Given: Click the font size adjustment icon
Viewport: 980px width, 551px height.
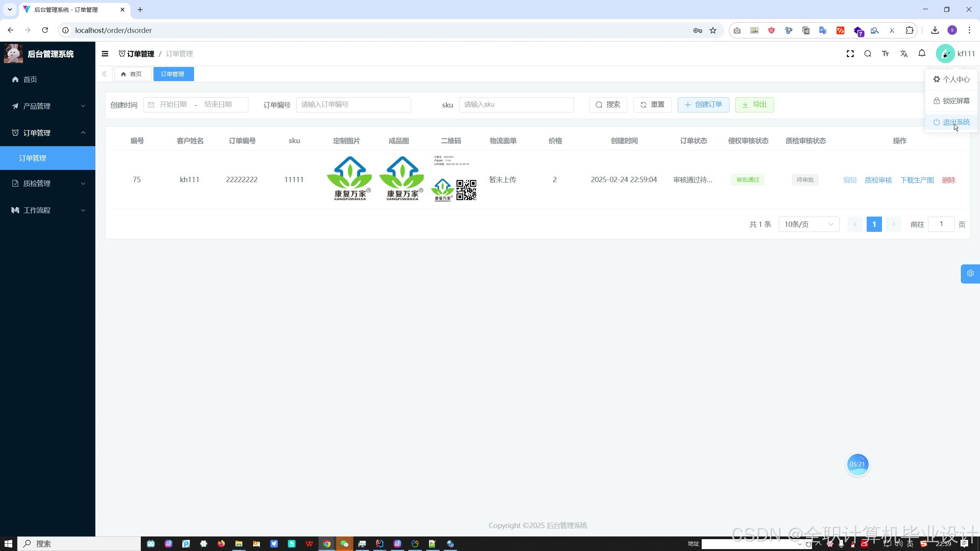Looking at the screenshot, I should pyautogui.click(x=885, y=54).
